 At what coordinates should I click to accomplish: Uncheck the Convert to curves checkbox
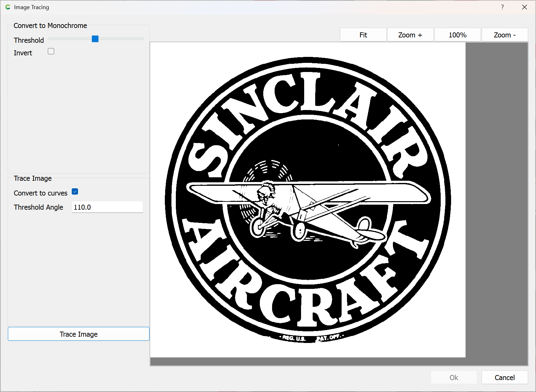[75, 191]
